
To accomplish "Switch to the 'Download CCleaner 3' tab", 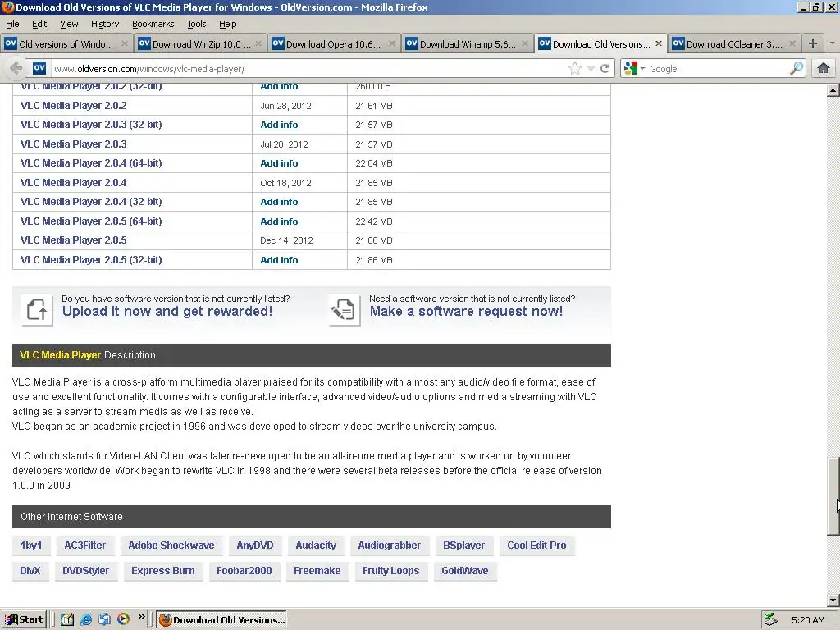I will point(734,44).
